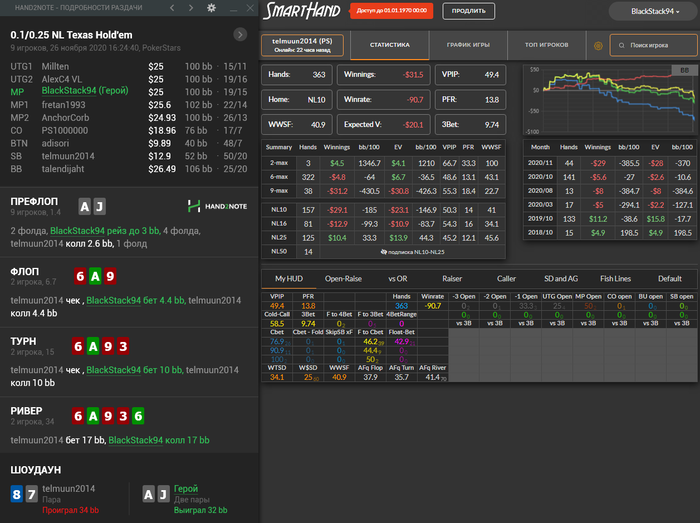Click the ПРОДЛИТЬ button
This screenshot has height=523, width=700.
click(468, 11)
